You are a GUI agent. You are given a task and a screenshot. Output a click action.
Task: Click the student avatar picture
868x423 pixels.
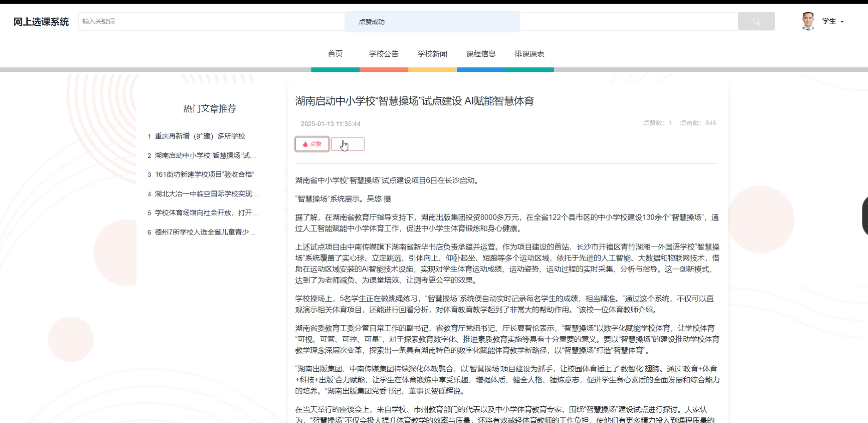coord(808,21)
